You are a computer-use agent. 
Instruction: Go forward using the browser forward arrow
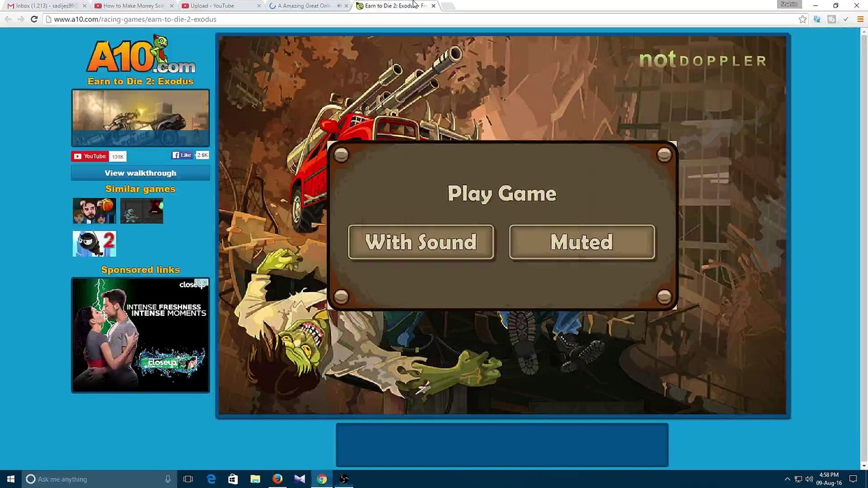(21, 19)
